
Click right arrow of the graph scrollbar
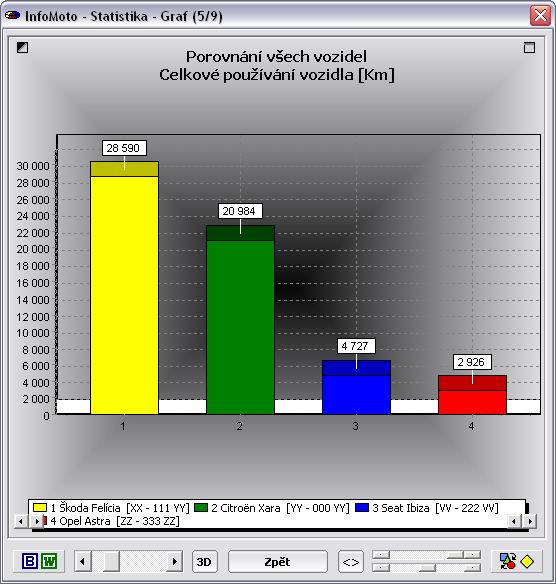coord(174,561)
